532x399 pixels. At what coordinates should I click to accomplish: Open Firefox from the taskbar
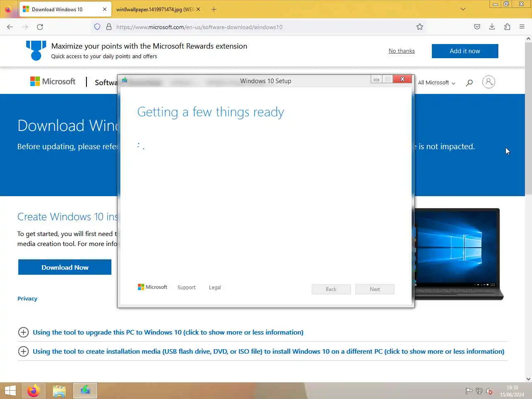point(34,391)
